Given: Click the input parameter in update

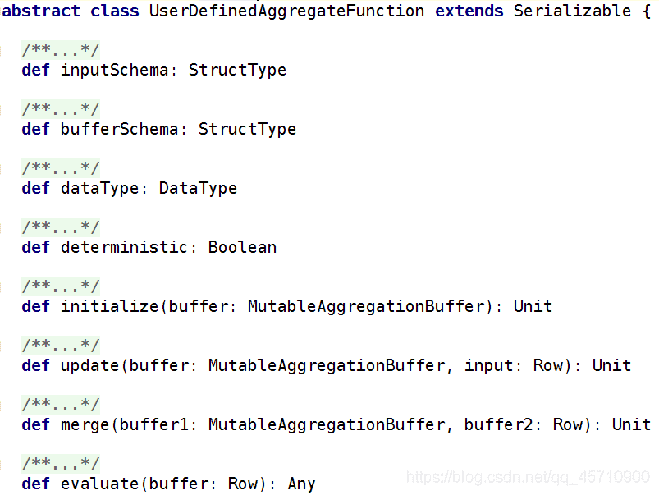Looking at the screenshot, I should click(x=488, y=366).
